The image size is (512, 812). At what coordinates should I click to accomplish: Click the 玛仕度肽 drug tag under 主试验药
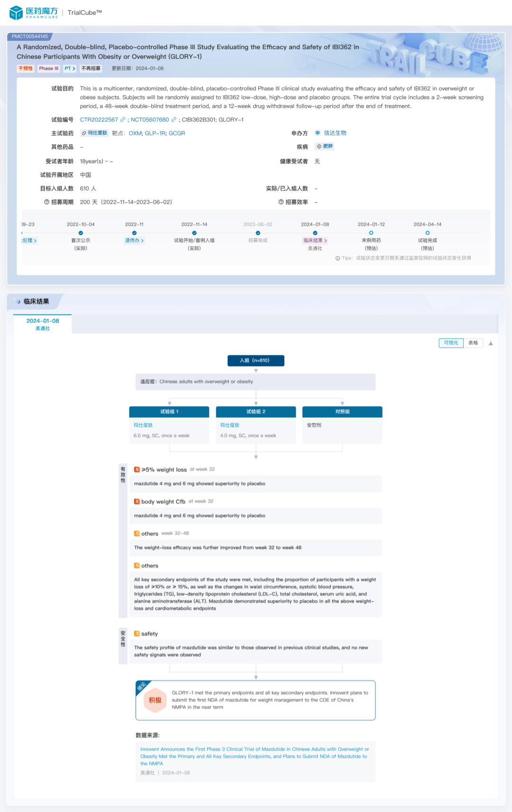tap(94, 133)
